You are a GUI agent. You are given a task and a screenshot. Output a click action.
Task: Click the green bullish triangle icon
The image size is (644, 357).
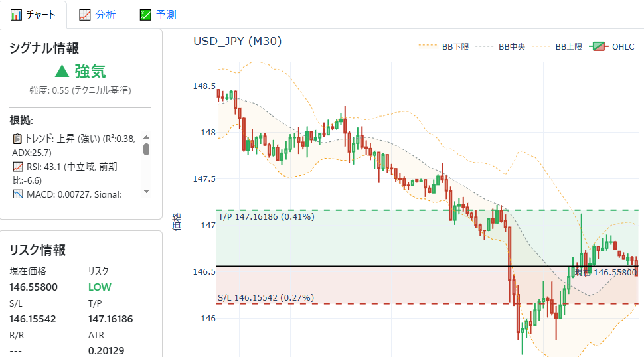62,72
